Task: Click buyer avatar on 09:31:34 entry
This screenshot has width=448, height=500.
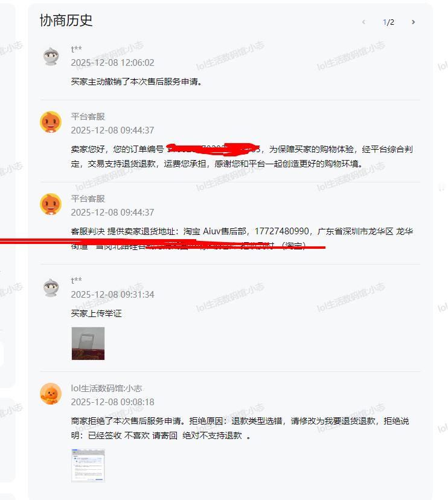Action: point(51,287)
